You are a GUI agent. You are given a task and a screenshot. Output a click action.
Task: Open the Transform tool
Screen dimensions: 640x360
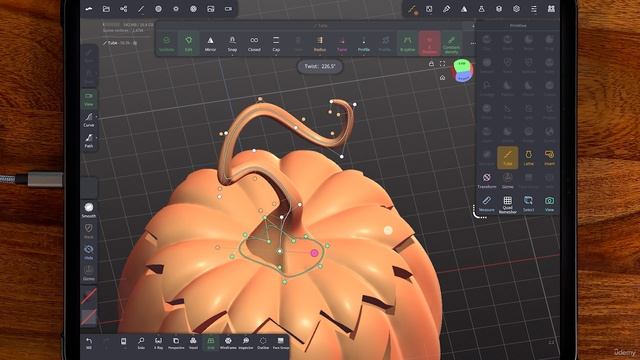point(487,180)
